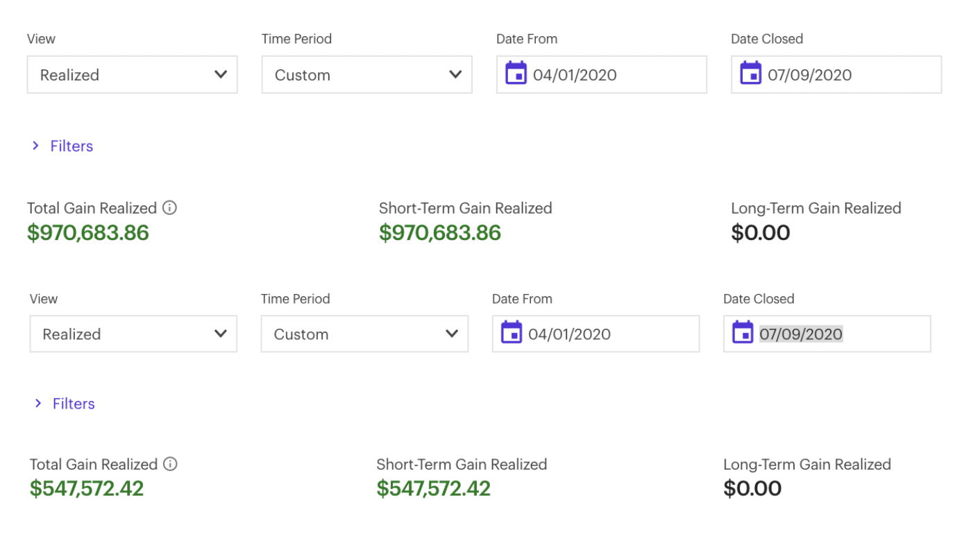This screenshot has height=541, width=980.
Task: Click Short-Term Gain Realized value $970,683.86
Action: tap(440, 232)
